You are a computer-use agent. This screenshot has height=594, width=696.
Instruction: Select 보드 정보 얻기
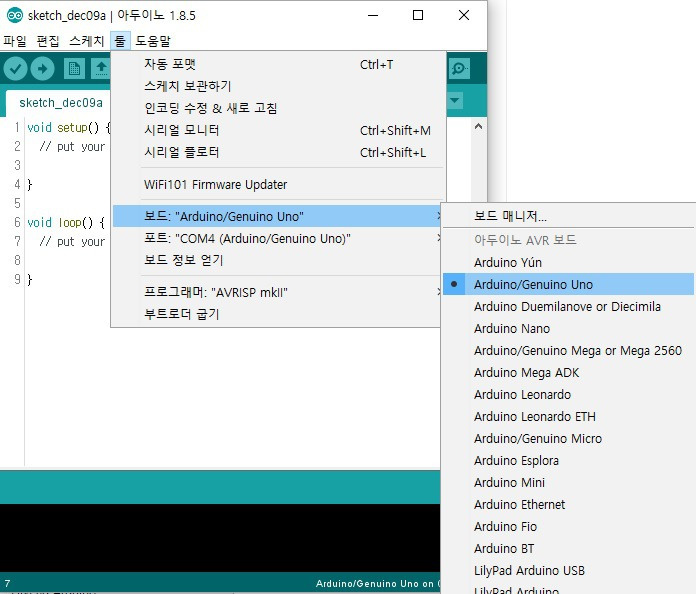(x=278, y=260)
